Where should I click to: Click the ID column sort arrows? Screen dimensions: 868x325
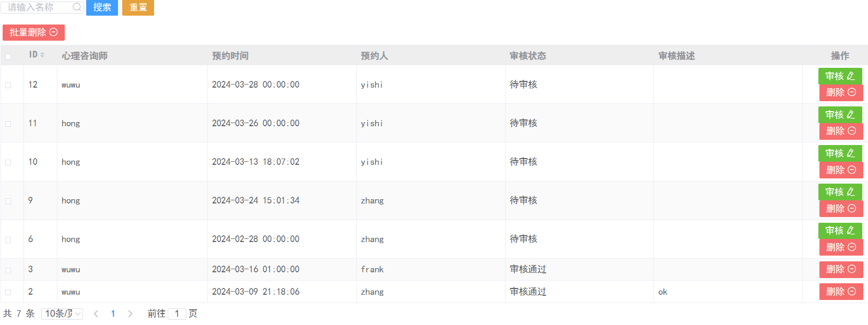tap(42, 55)
